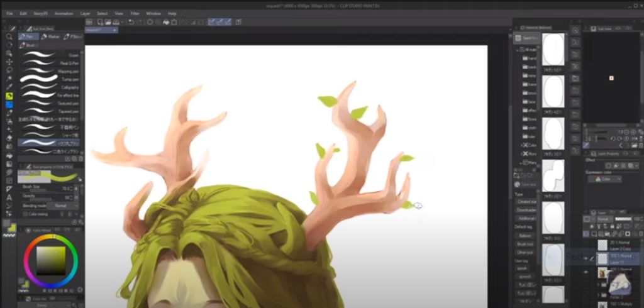The image size is (644, 308).
Task: Toggle eye icon of layer below Layer 11
Action: click(x=586, y=272)
